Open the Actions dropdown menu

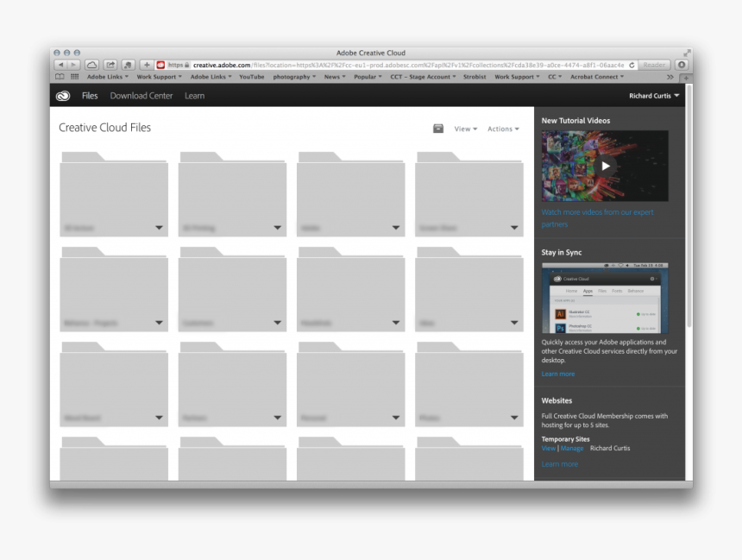pos(503,129)
